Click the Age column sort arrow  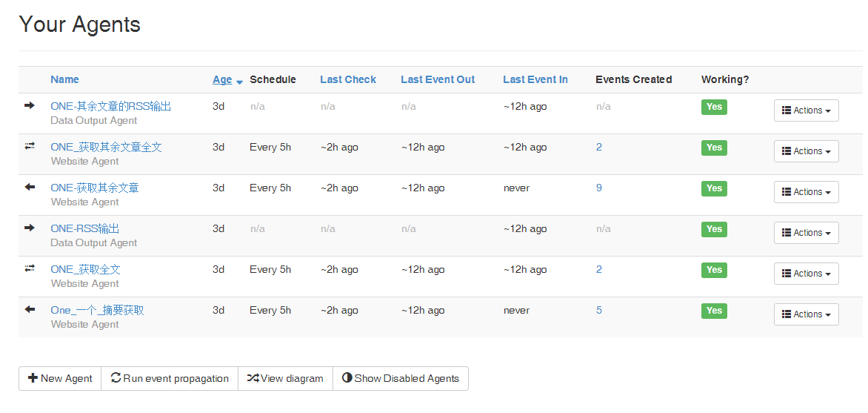tap(239, 81)
